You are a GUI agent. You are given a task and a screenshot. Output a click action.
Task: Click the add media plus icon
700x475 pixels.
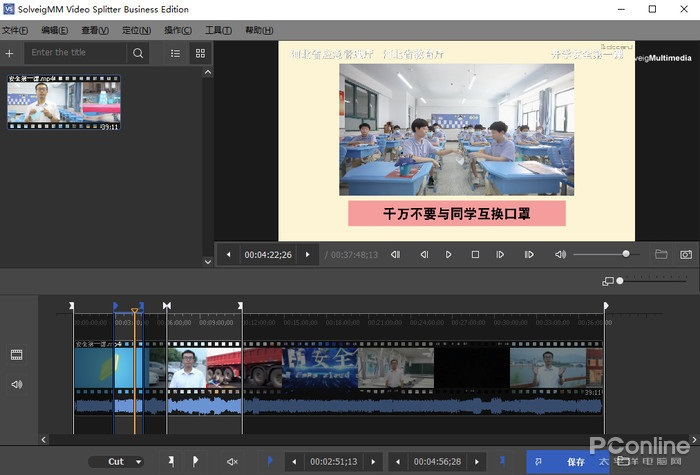point(10,53)
